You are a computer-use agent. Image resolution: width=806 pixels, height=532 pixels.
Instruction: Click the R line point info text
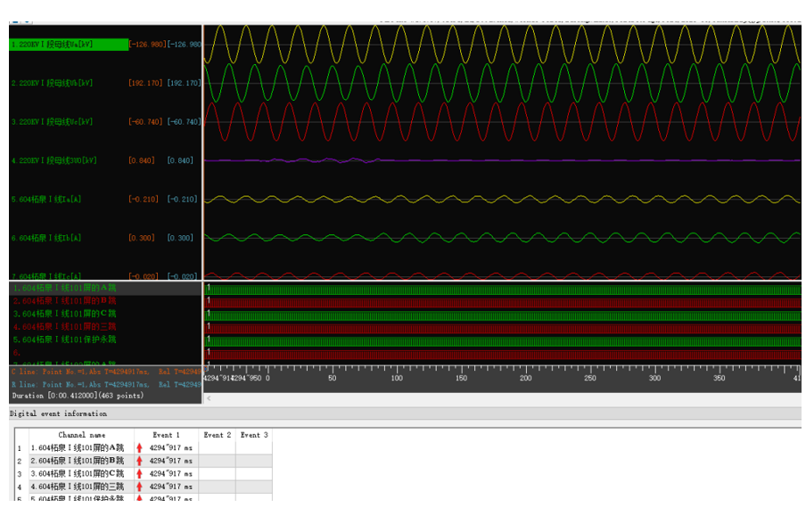(105, 385)
